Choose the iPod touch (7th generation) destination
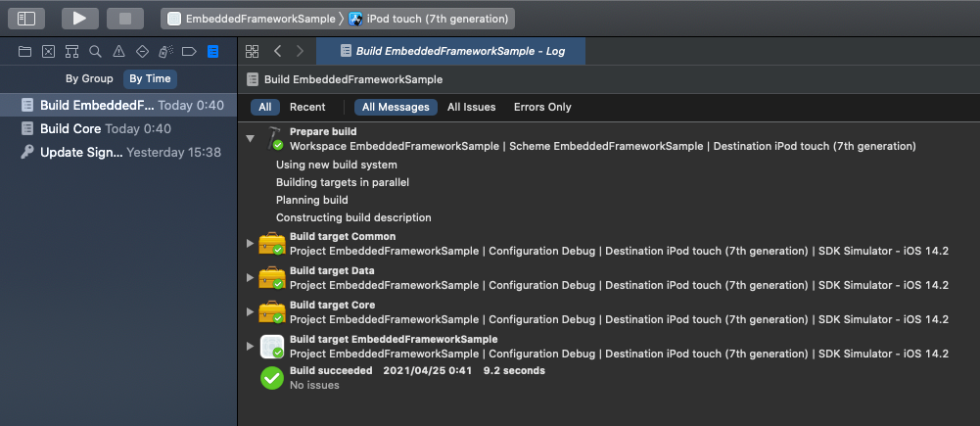This screenshot has width=980, height=426. [429, 19]
